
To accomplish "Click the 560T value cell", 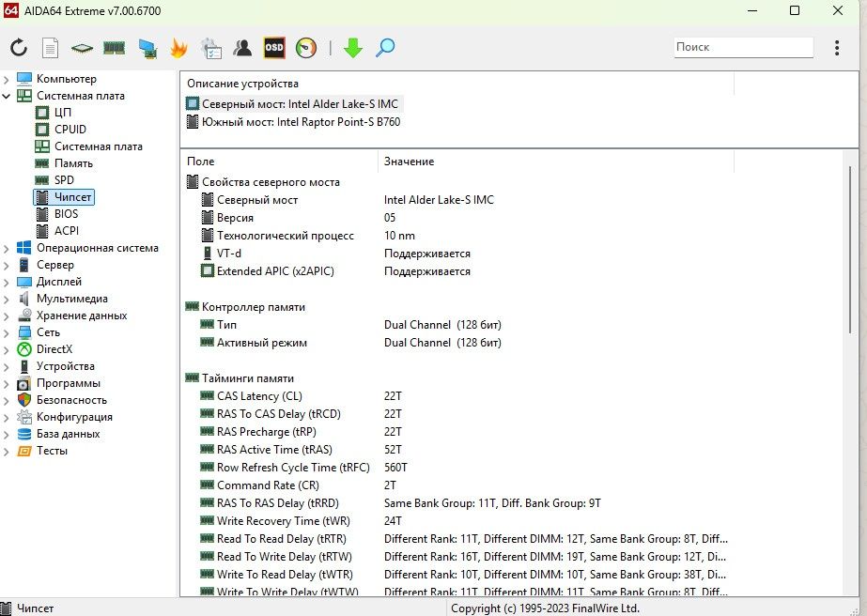I will (395, 468).
